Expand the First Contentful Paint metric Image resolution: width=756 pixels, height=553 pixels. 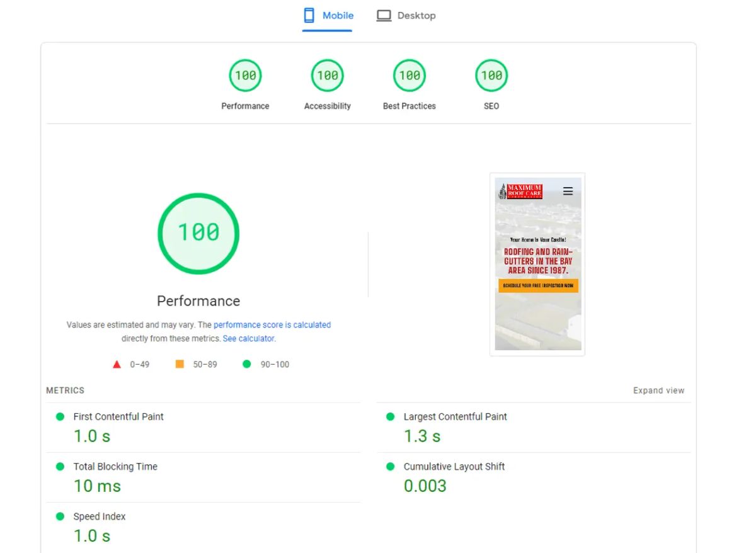(x=118, y=417)
